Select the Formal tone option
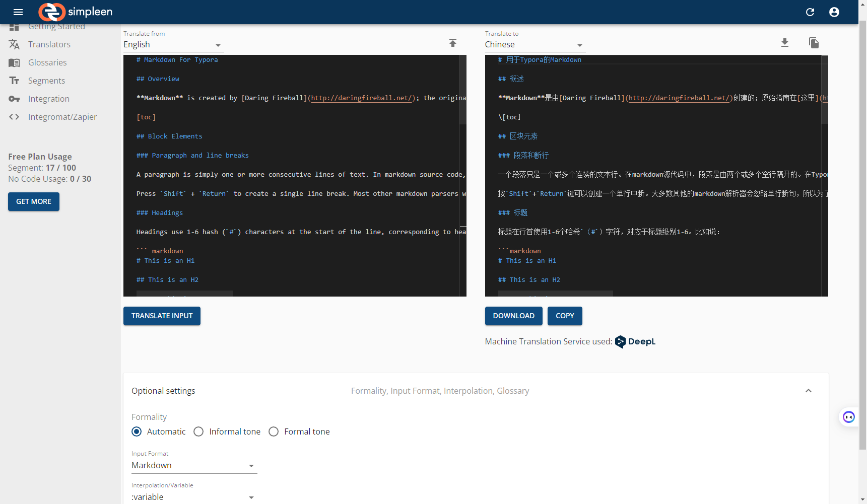867x504 pixels. coord(274,431)
